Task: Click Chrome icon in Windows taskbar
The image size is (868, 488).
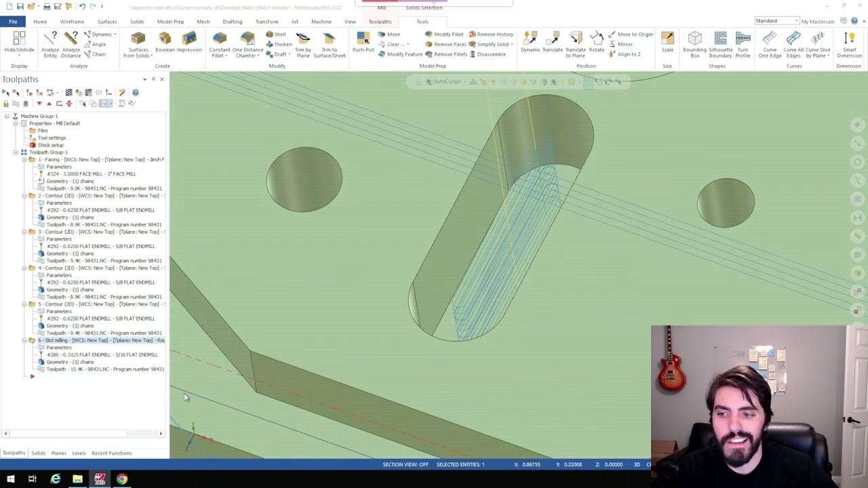Action: [x=122, y=479]
